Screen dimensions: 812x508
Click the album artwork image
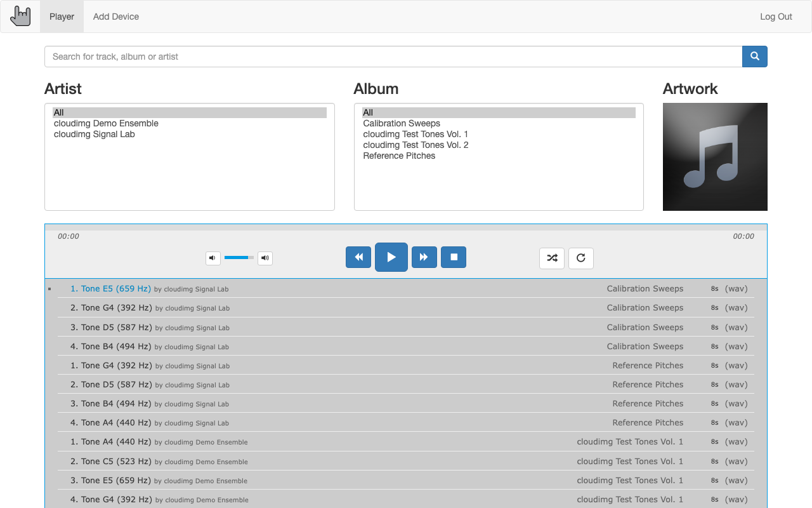point(715,157)
